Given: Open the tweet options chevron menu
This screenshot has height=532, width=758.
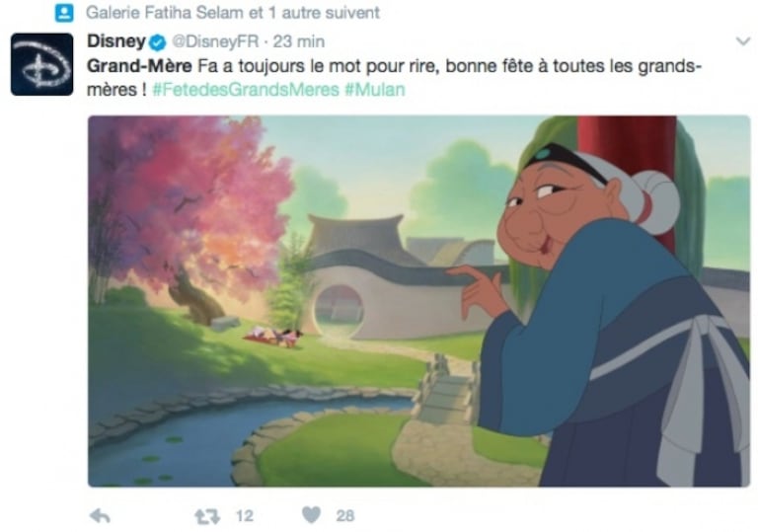Looking at the screenshot, I should (x=743, y=41).
